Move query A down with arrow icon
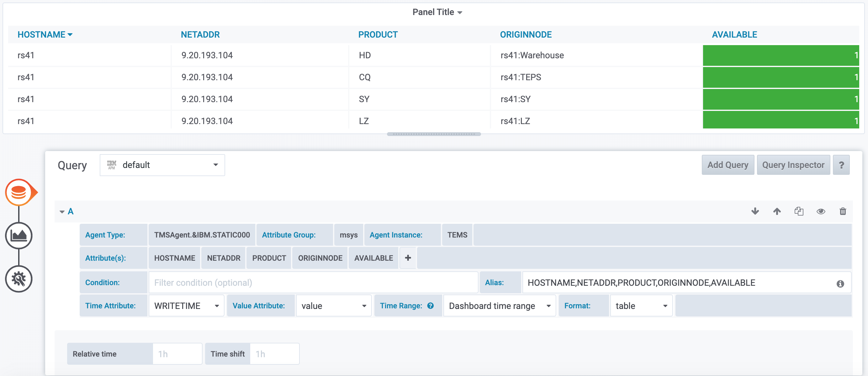The height and width of the screenshot is (376, 868). pyautogui.click(x=755, y=211)
